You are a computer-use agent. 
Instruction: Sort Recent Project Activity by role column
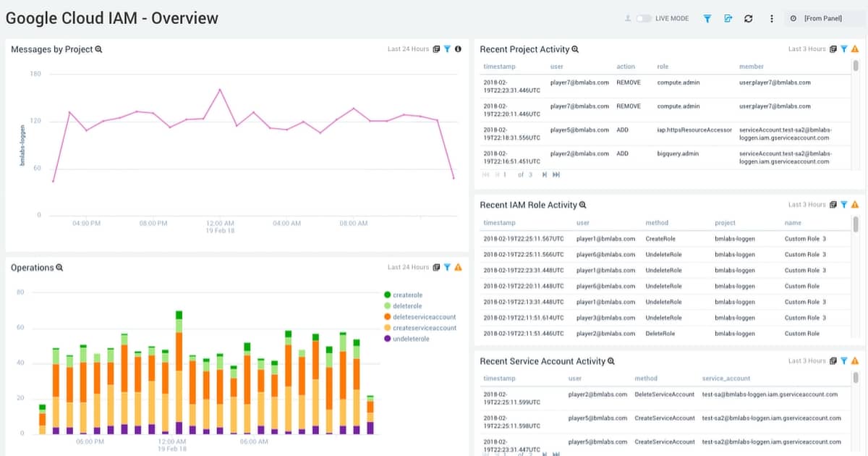pos(663,67)
